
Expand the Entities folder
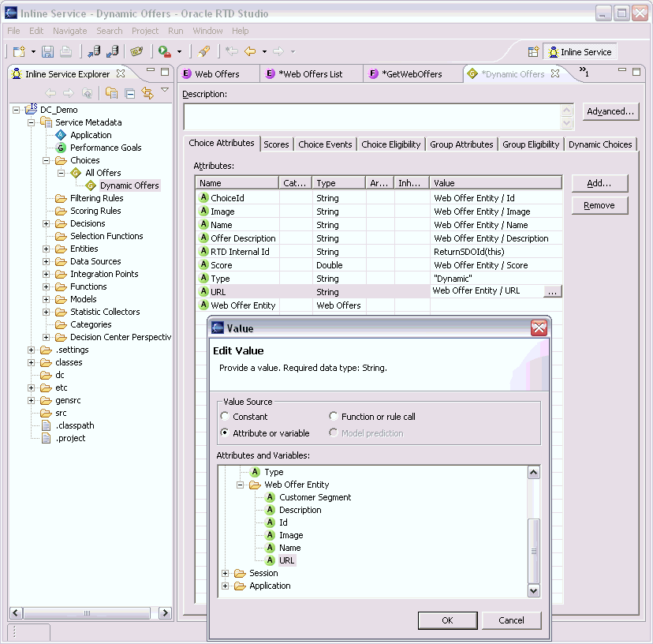[47, 249]
